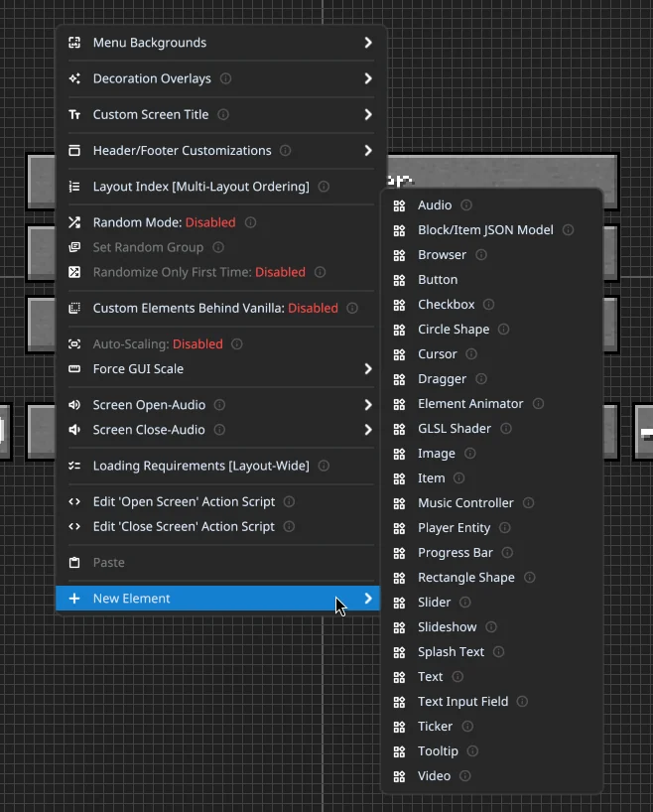Add a Slideshow element
The image size is (653, 812).
pos(492,627)
